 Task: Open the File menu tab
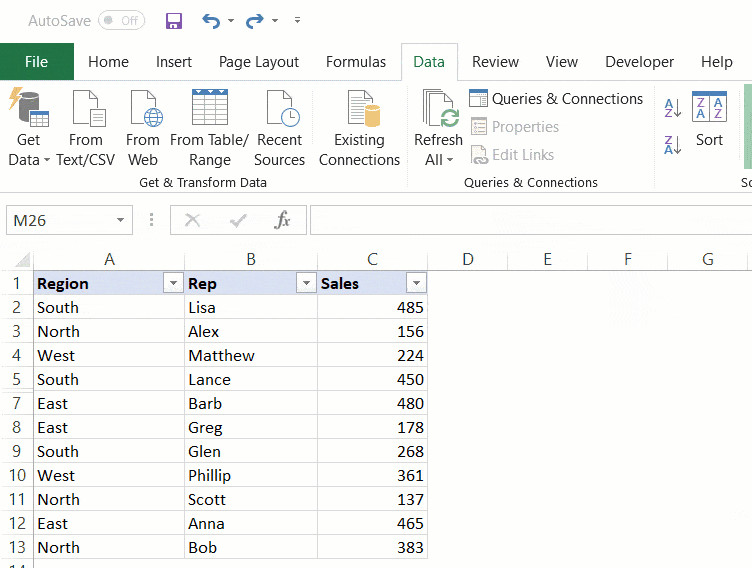coord(36,62)
